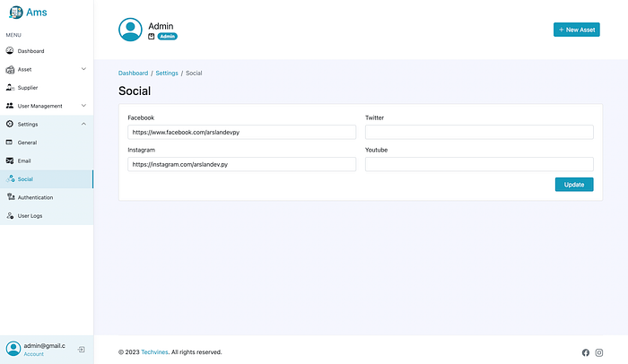Click the General window icon in sidebar

9,143
